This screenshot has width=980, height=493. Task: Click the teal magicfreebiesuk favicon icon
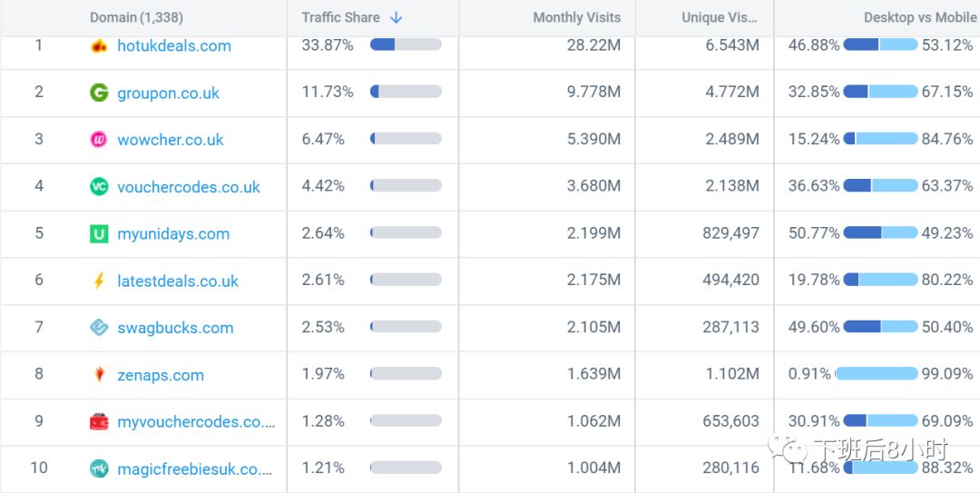tap(99, 468)
